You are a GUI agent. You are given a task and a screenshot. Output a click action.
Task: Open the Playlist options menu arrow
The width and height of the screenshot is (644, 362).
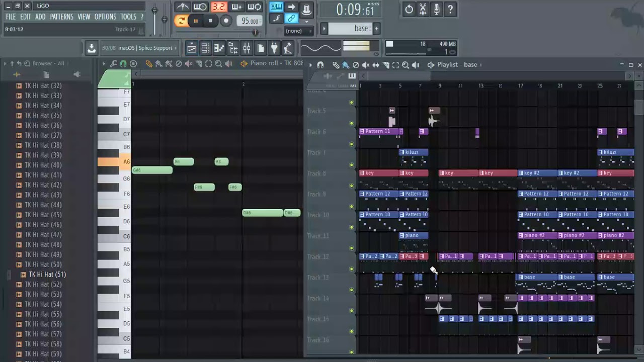(310, 65)
